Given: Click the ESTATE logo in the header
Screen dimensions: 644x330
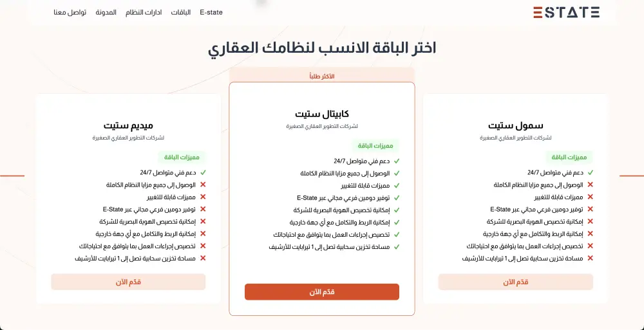Looking at the screenshot, I should (566, 12).
